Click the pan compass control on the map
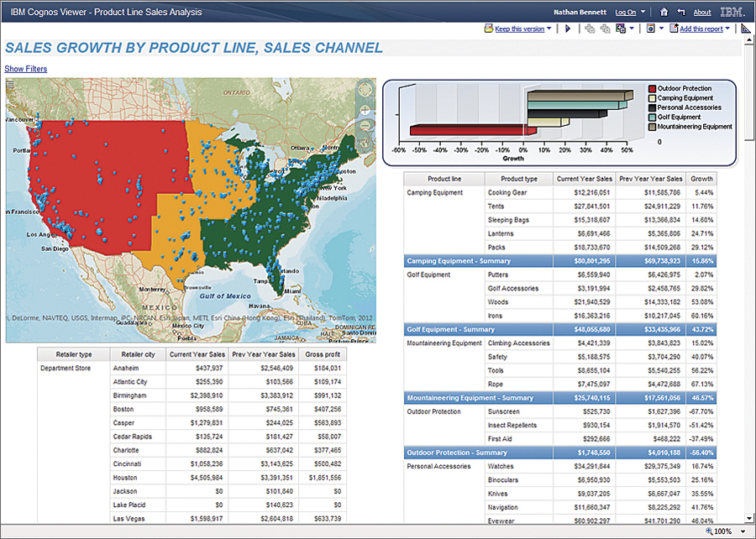756x539 pixels. coord(365,91)
